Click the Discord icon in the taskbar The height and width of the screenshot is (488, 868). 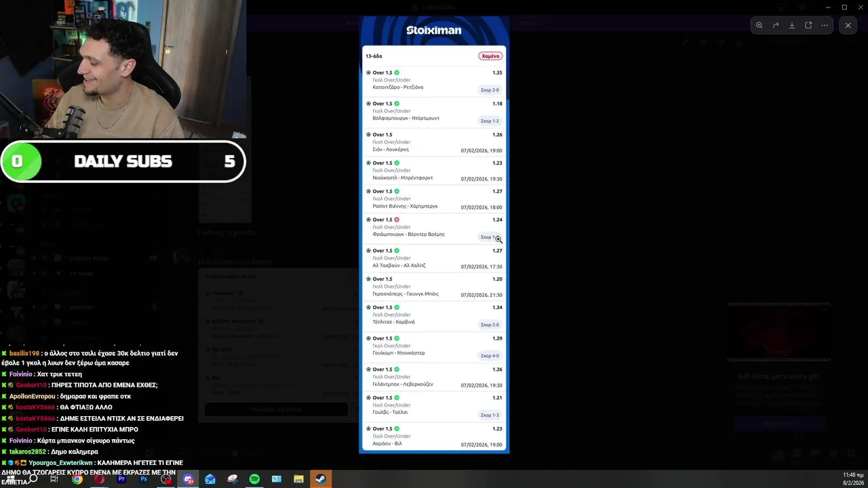coord(188,479)
